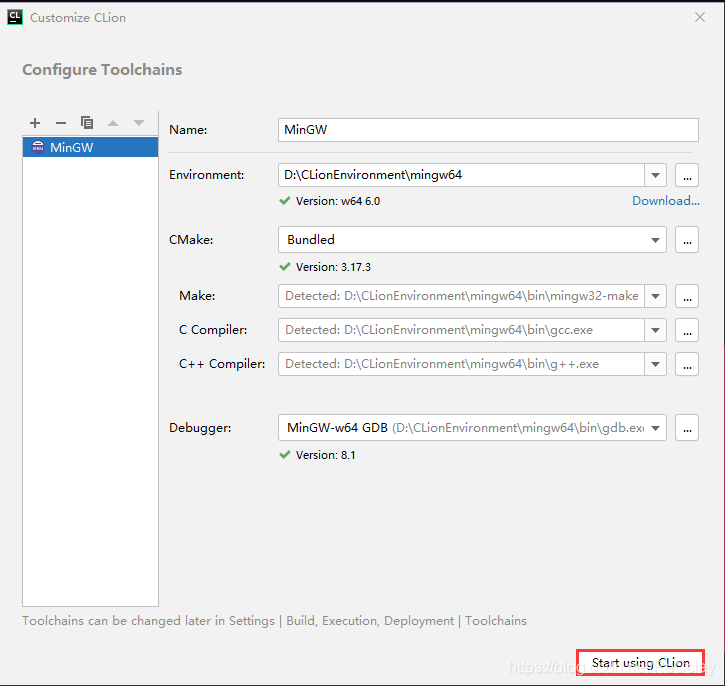The height and width of the screenshot is (686, 725).
Task: Select the MinGW toolchain in list
Action: click(x=90, y=147)
